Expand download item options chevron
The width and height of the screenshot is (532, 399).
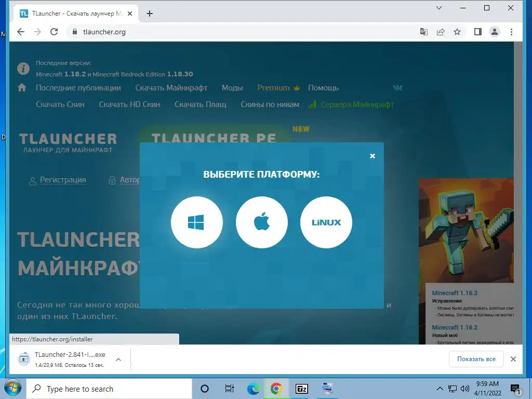click(x=118, y=360)
